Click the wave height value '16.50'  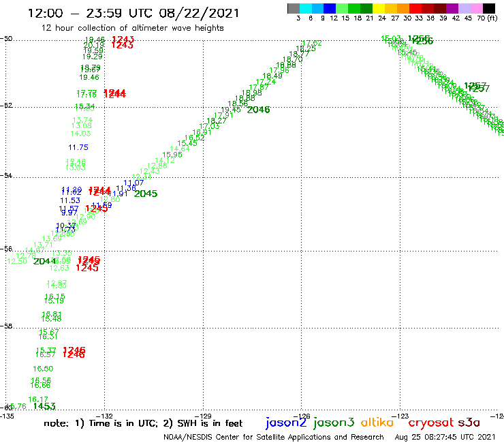tap(43, 369)
